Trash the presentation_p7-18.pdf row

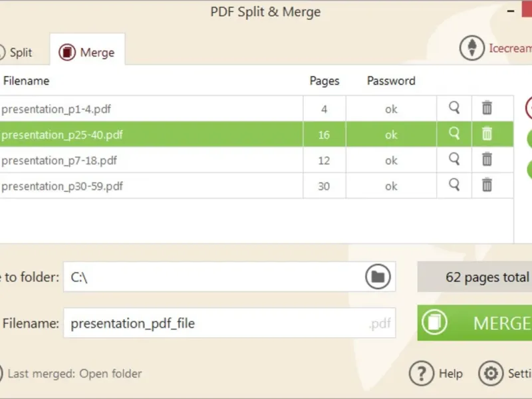[487, 160]
